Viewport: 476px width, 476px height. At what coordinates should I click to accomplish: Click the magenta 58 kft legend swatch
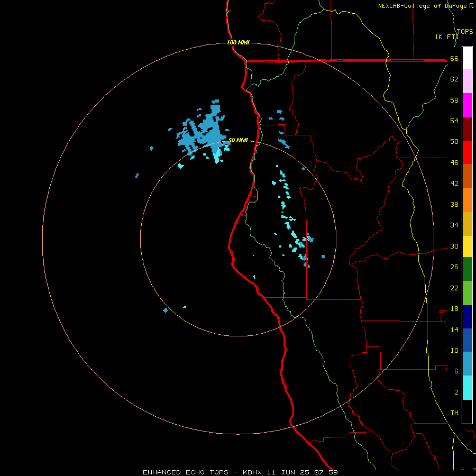(467, 105)
